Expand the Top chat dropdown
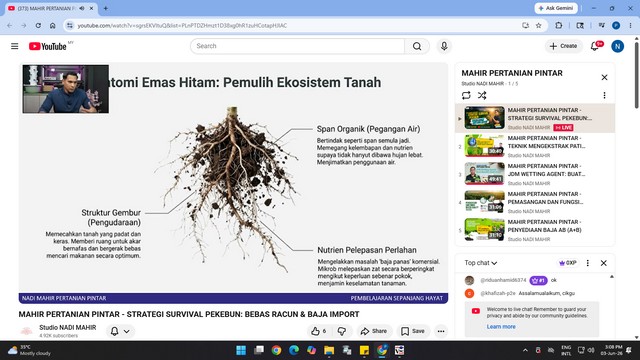640x360 pixels. click(x=480, y=263)
